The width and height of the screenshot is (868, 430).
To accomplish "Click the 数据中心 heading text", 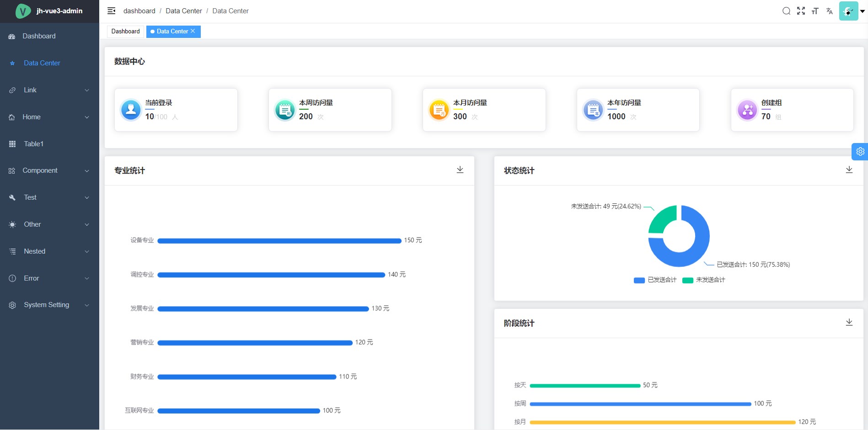I will coord(129,61).
